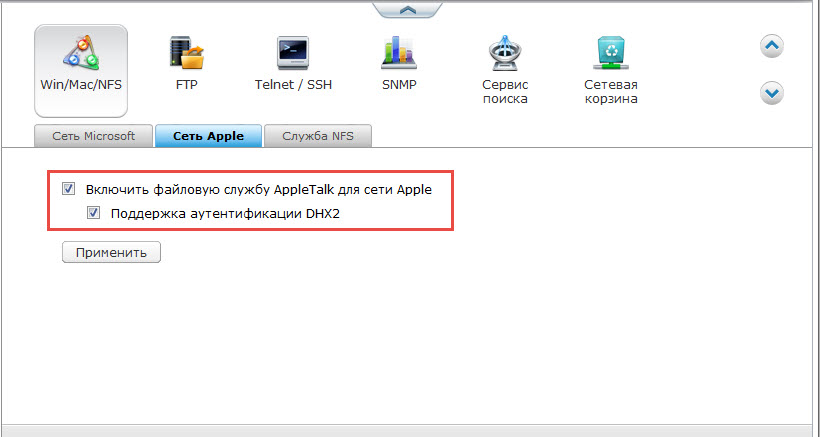Click the scroll up arrow for the icon list
Screen dimensions: 820x437
coord(772,47)
